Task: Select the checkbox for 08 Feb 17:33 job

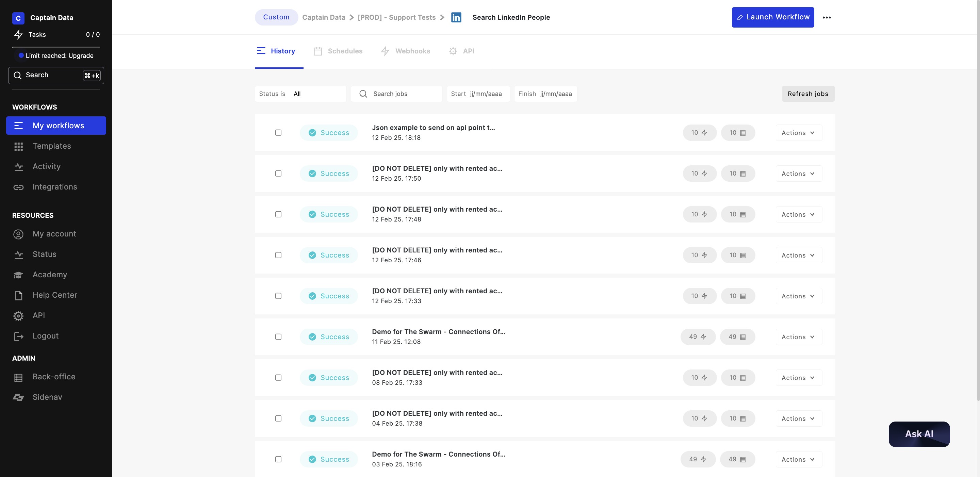Action: click(x=278, y=378)
